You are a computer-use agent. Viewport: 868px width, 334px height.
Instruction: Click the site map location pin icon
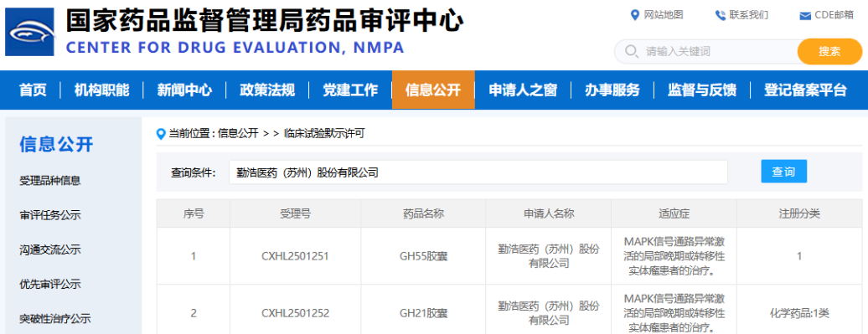(x=635, y=15)
